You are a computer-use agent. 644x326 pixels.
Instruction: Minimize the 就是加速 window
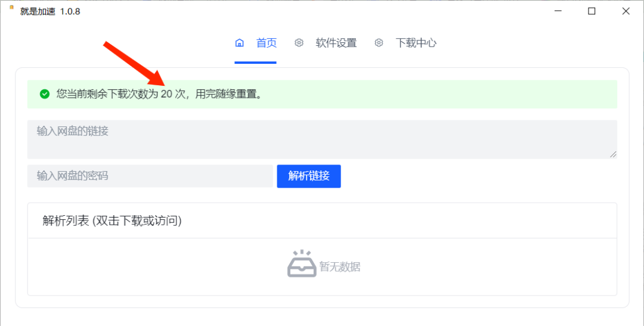pyautogui.click(x=558, y=11)
